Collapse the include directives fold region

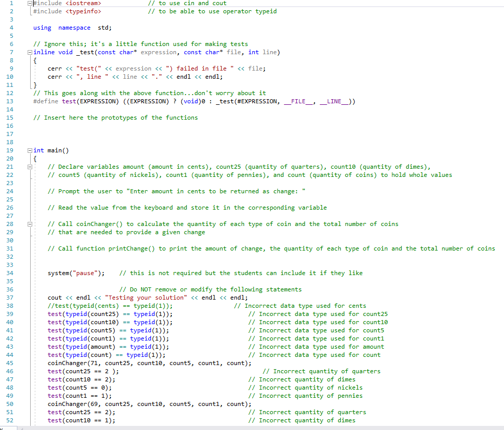click(30, 3)
